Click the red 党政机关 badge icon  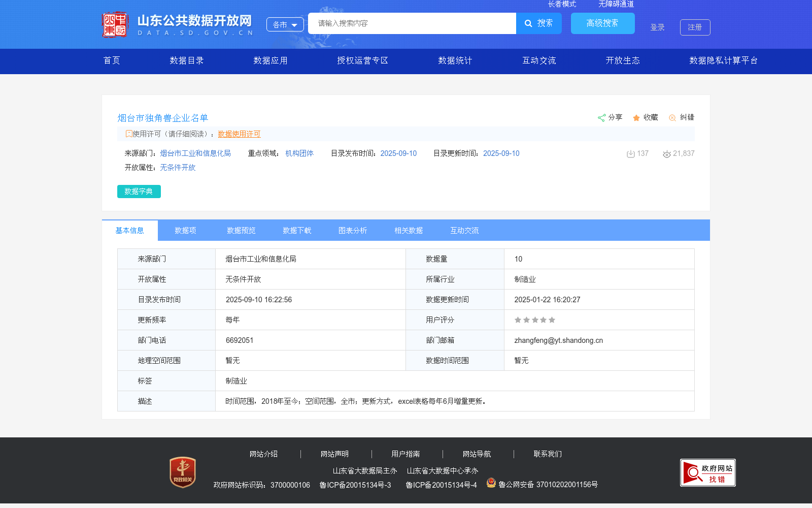pos(183,472)
